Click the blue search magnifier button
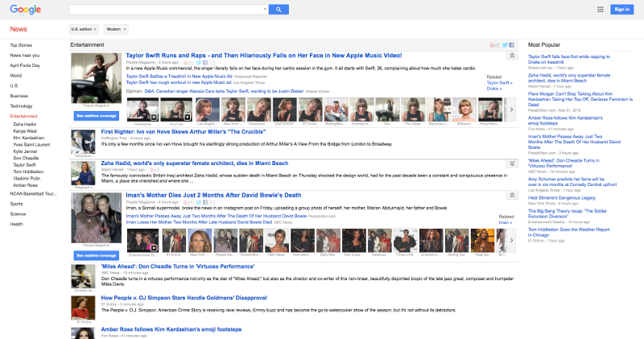Viewport: 644px width, 339px height. pyautogui.click(x=279, y=10)
